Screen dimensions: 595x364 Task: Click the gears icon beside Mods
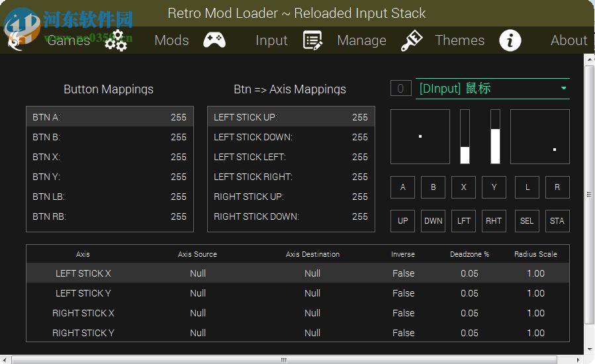click(116, 40)
